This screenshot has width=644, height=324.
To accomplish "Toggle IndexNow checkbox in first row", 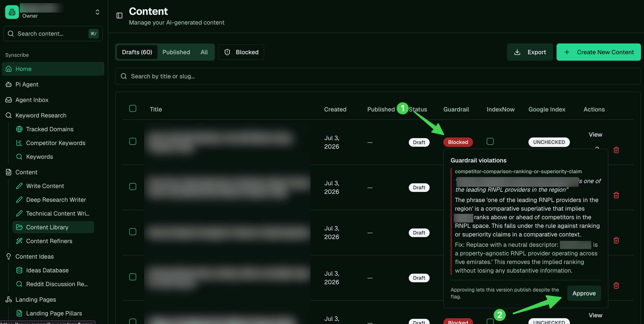I will [x=490, y=142].
